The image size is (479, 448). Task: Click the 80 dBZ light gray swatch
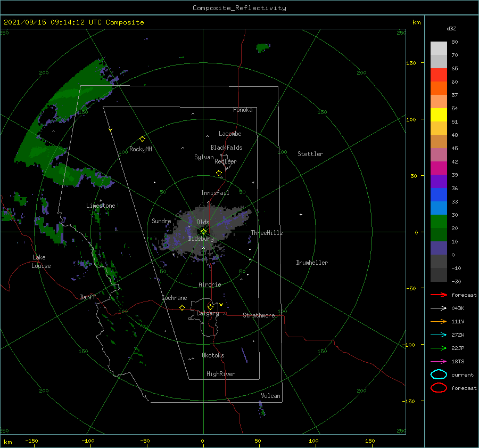(x=439, y=48)
